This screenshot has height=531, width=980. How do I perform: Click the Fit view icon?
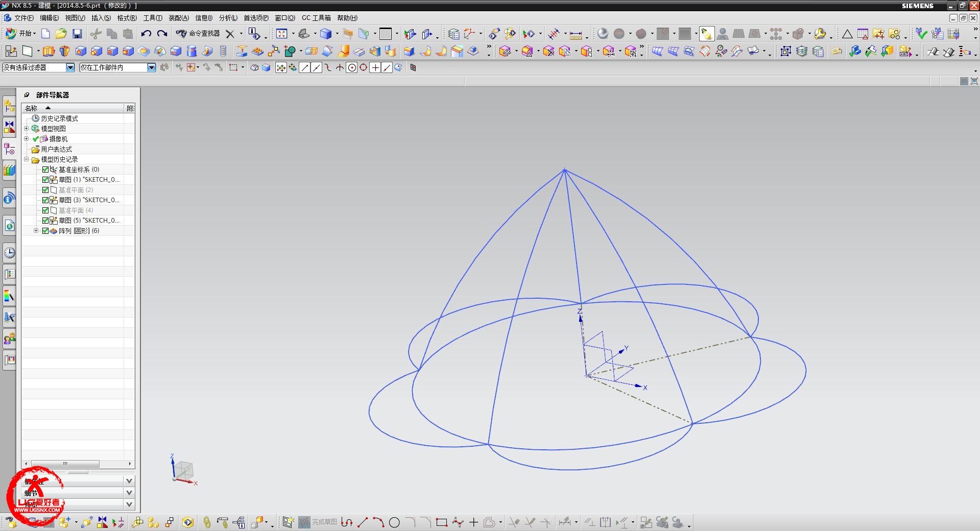(281, 34)
